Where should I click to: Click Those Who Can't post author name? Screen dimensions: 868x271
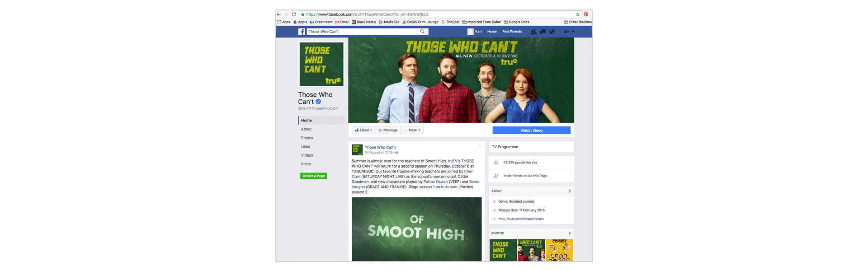(380, 147)
